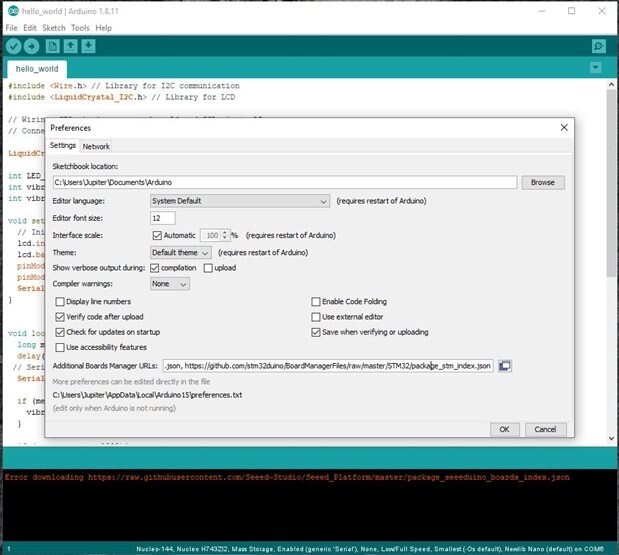Click the Verify checkmark toolbar icon
The height and width of the screenshot is (555, 619).
coord(13,46)
